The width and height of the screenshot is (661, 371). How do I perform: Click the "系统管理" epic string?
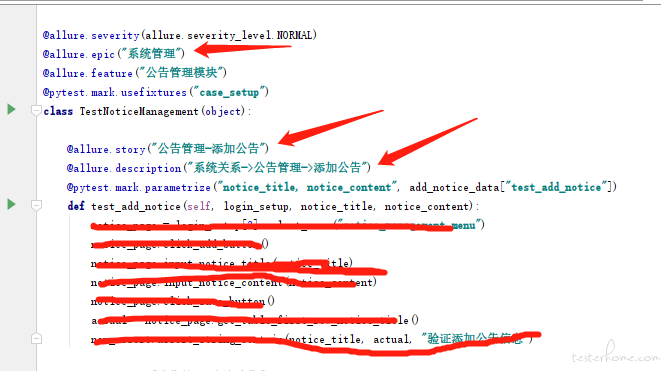point(152,54)
